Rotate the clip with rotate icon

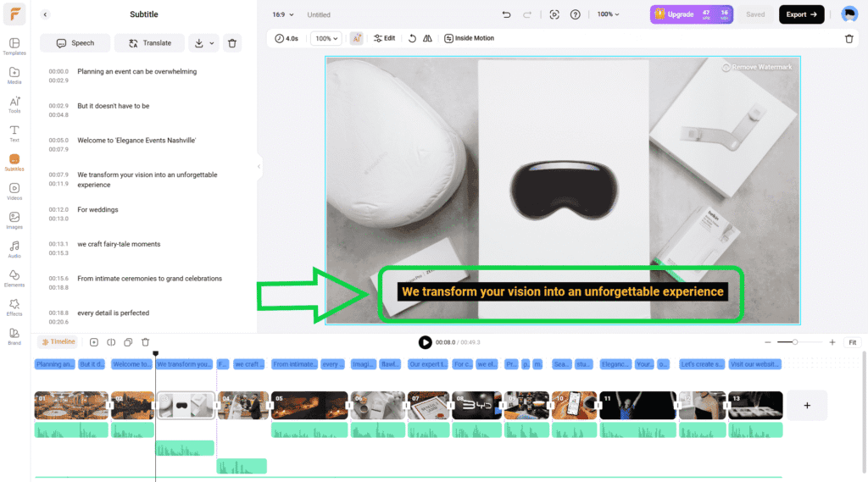(x=413, y=38)
